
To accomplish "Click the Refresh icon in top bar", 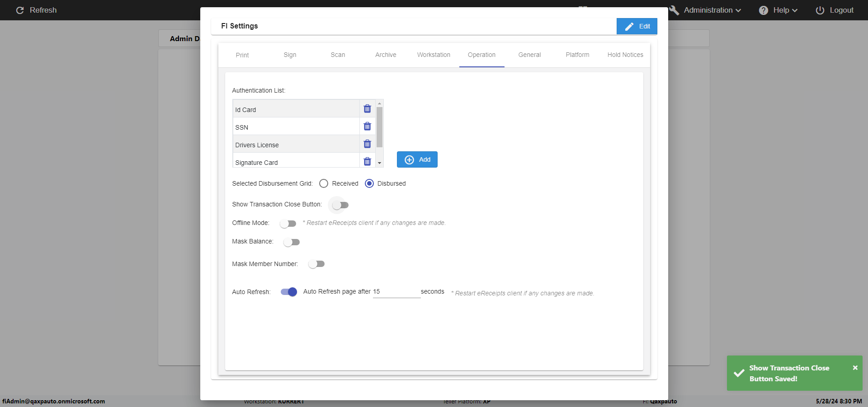I will [20, 10].
